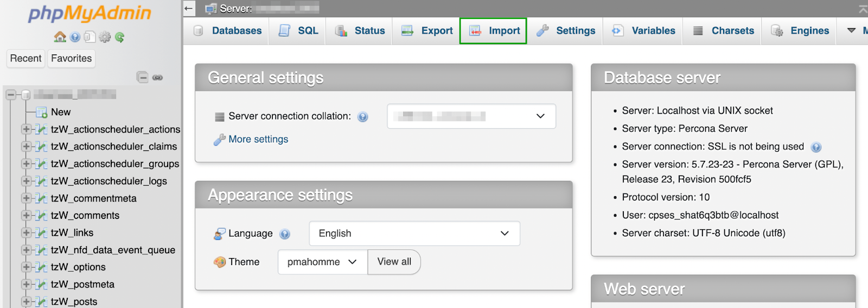
Task: Open help for Server connection collation
Action: pyautogui.click(x=363, y=116)
